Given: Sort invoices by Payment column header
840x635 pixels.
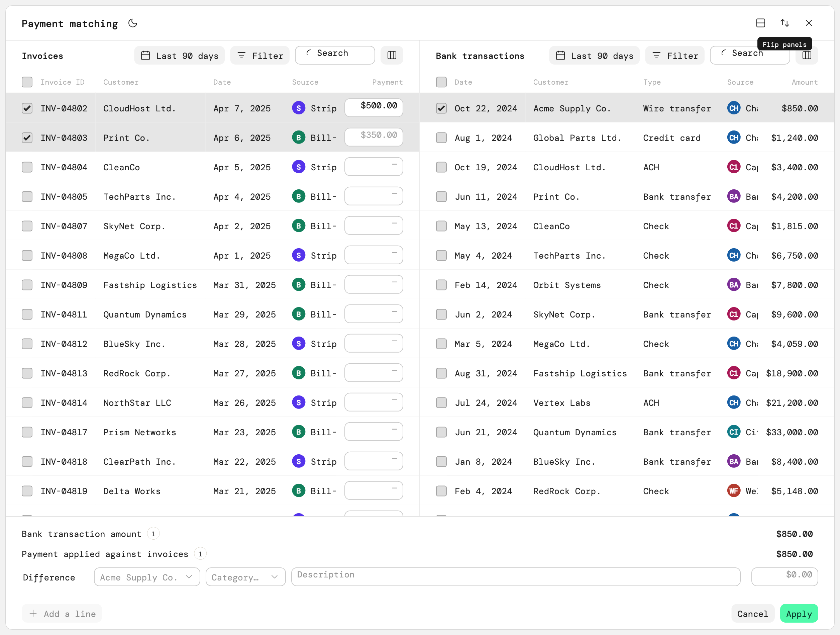Looking at the screenshot, I should [x=387, y=82].
